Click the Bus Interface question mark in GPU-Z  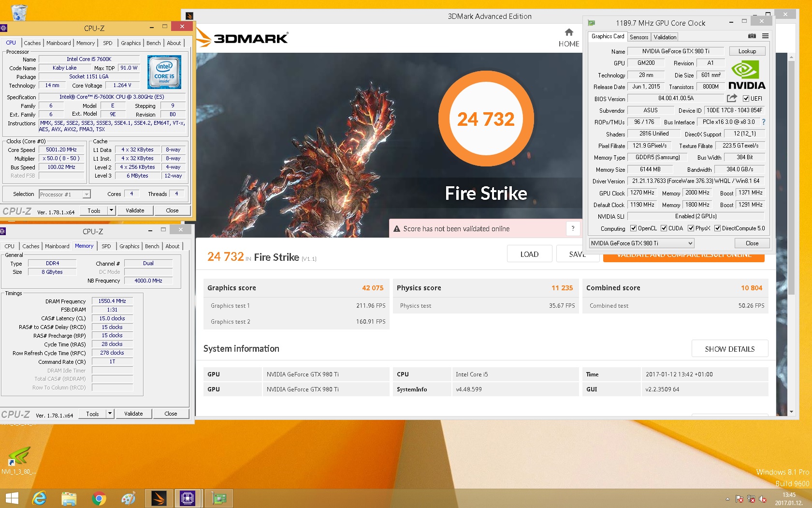click(x=764, y=122)
